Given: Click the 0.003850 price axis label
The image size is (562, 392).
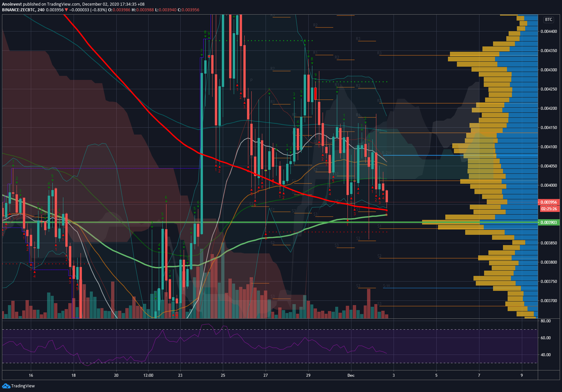Looking at the screenshot, I should point(549,243).
